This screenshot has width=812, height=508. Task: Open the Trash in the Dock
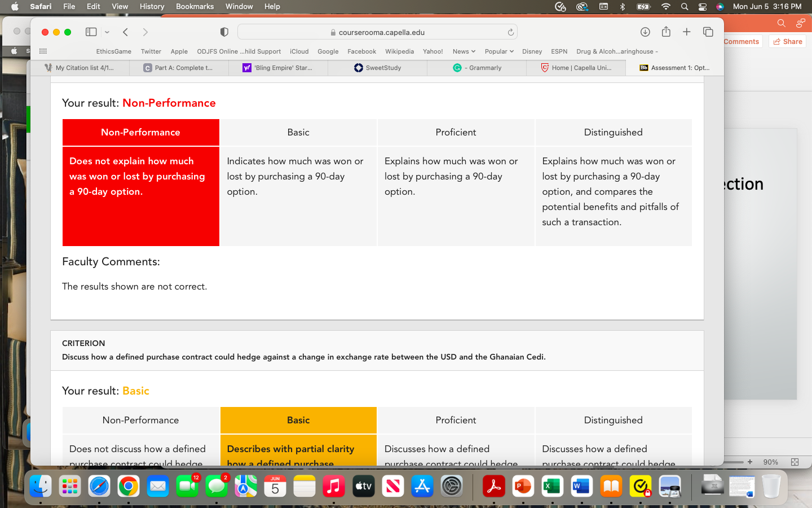pyautogui.click(x=771, y=486)
